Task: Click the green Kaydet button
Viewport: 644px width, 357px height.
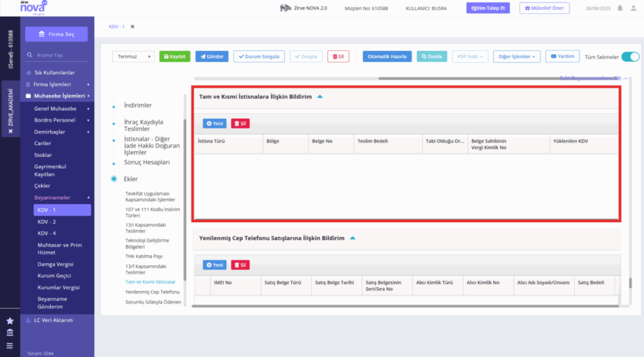Action: pos(175,57)
